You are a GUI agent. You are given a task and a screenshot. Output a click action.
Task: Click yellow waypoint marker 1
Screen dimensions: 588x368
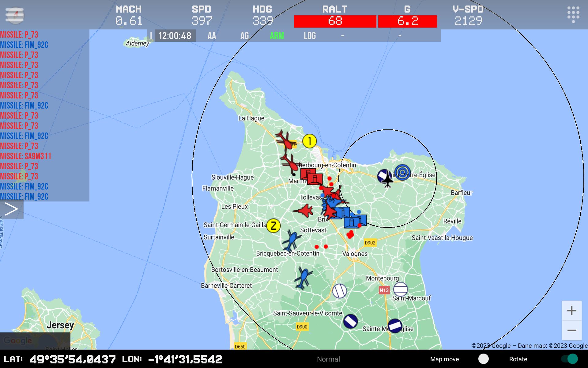(309, 141)
